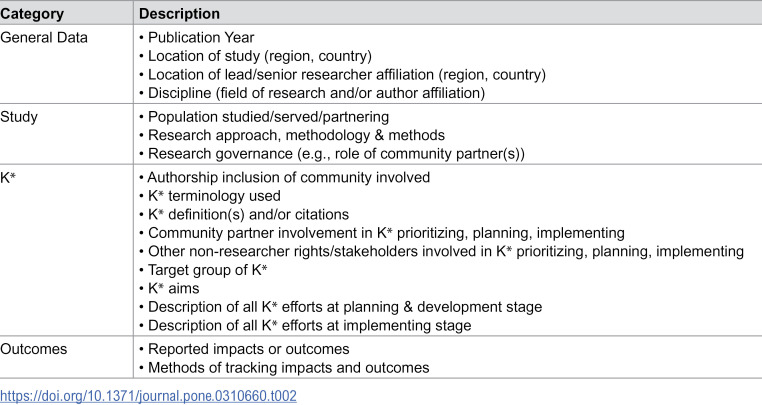Click K* terminology used line

tap(210, 196)
